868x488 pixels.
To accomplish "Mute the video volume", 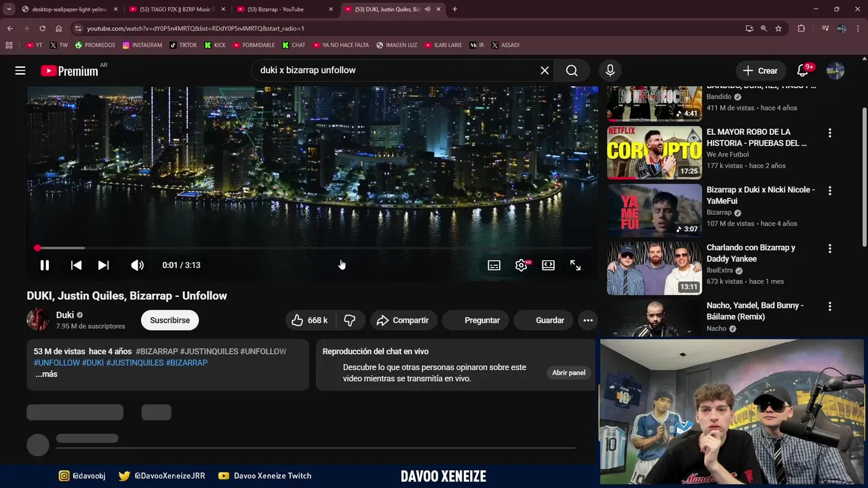I will [x=137, y=265].
